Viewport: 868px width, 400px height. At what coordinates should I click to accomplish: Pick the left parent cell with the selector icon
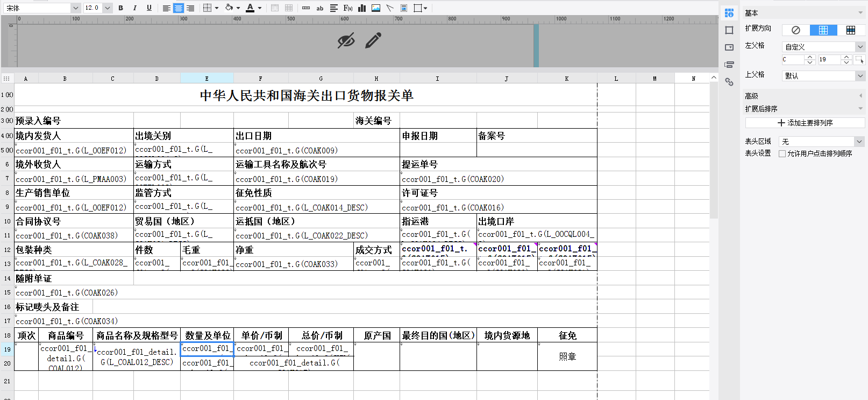click(859, 60)
